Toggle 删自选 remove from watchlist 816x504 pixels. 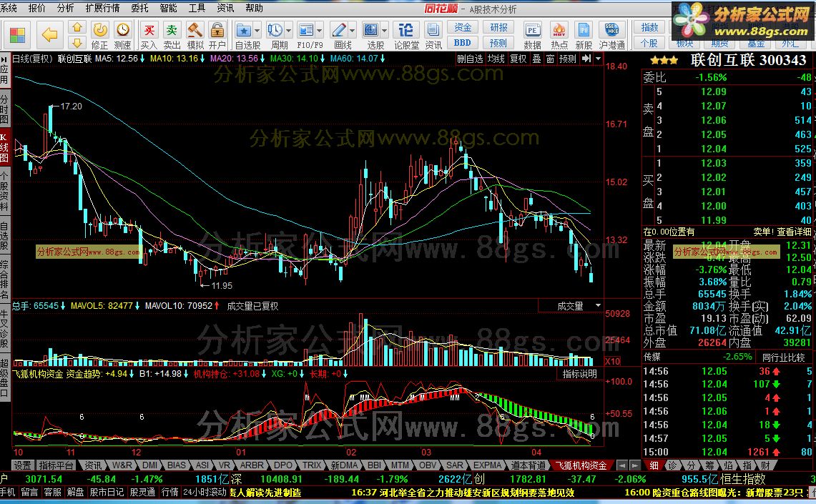click(x=470, y=59)
